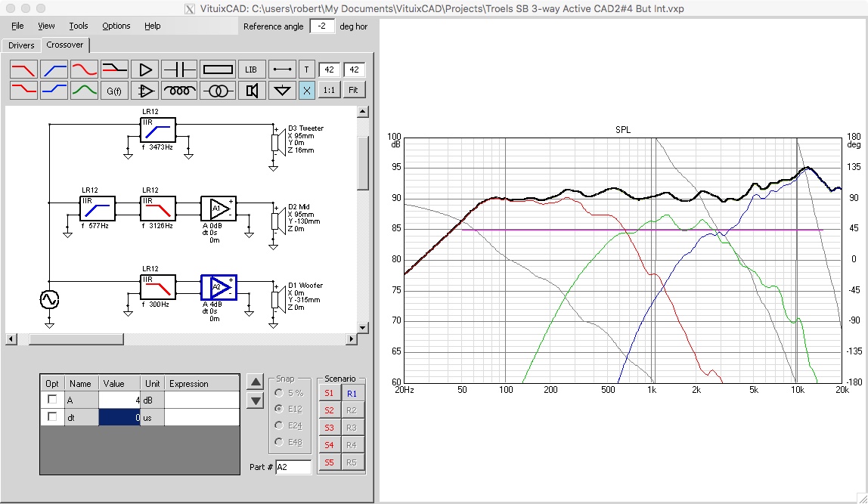Edit the Reference angle field
The image size is (868, 504).
tap(322, 26)
